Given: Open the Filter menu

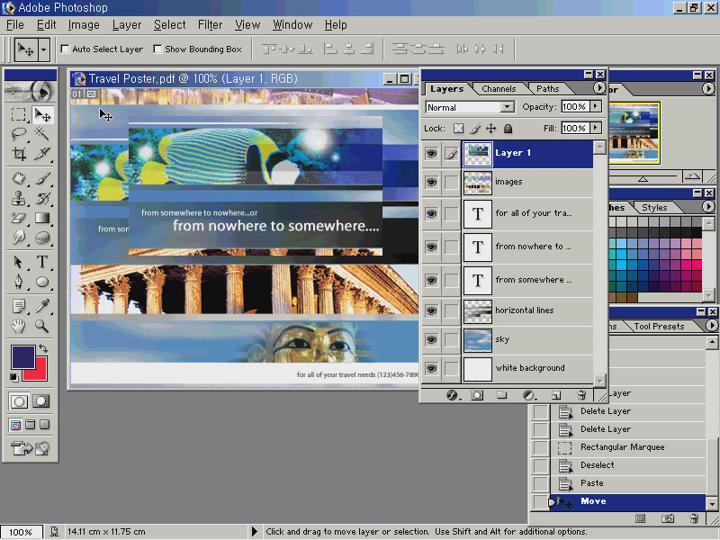Looking at the screenshot, I should click(210, 25).
